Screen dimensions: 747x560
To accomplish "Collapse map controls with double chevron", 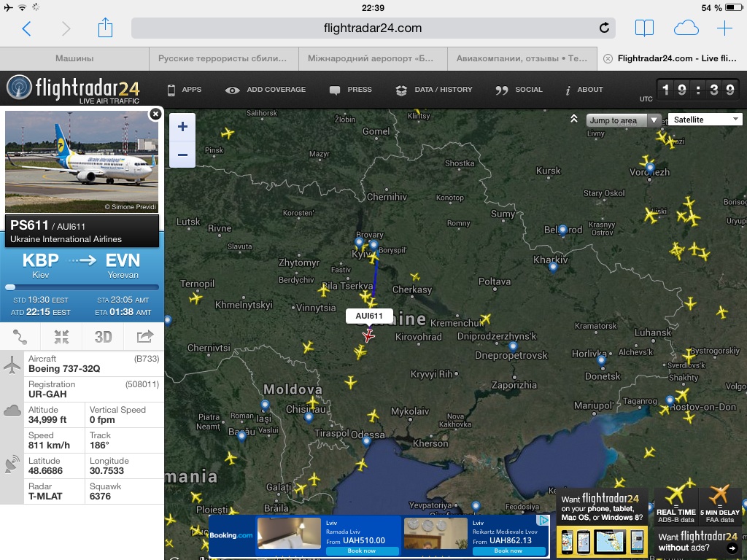I will (x=574, y=119).
